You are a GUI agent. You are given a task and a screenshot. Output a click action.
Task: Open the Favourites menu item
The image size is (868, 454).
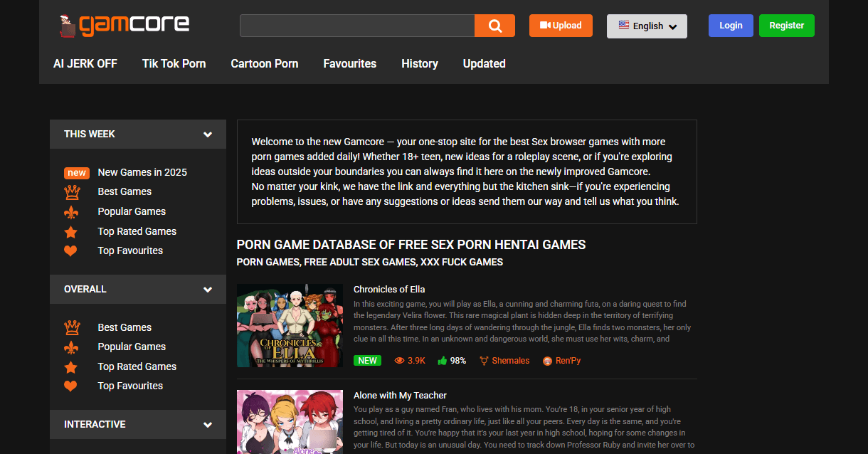click(349, 63)
